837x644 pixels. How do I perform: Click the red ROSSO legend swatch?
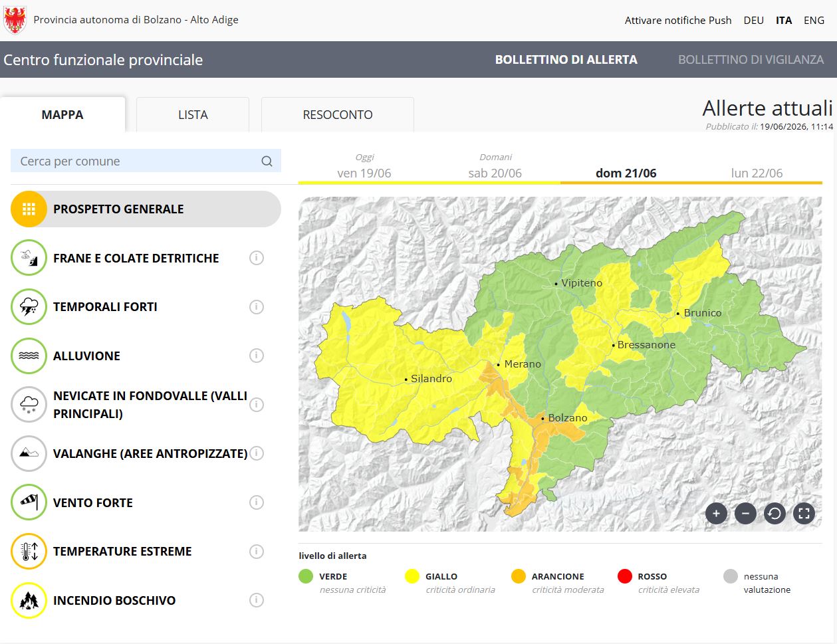pos(624,576)
